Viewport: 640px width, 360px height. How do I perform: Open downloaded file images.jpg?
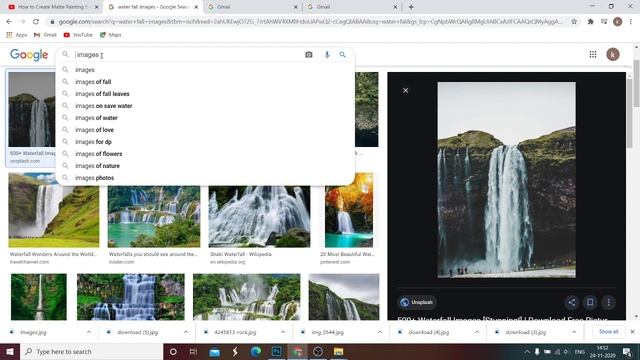tap(33, 332)
